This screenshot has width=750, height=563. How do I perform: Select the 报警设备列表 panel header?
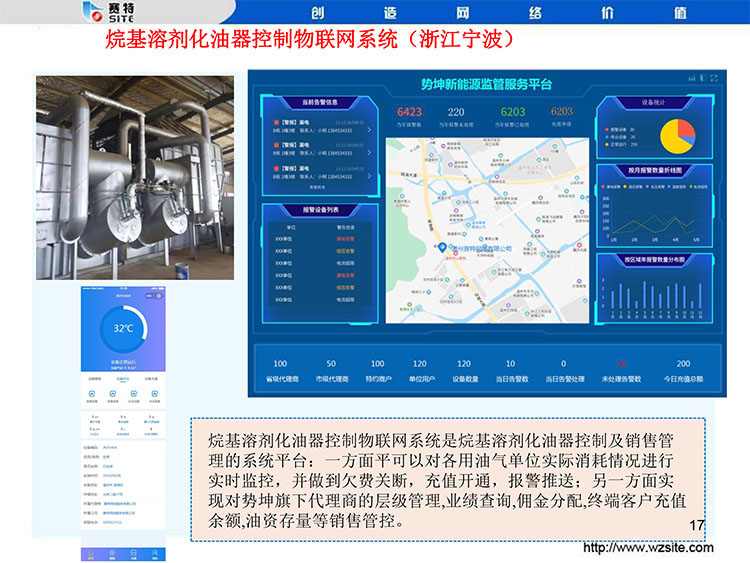click(319, 210)
